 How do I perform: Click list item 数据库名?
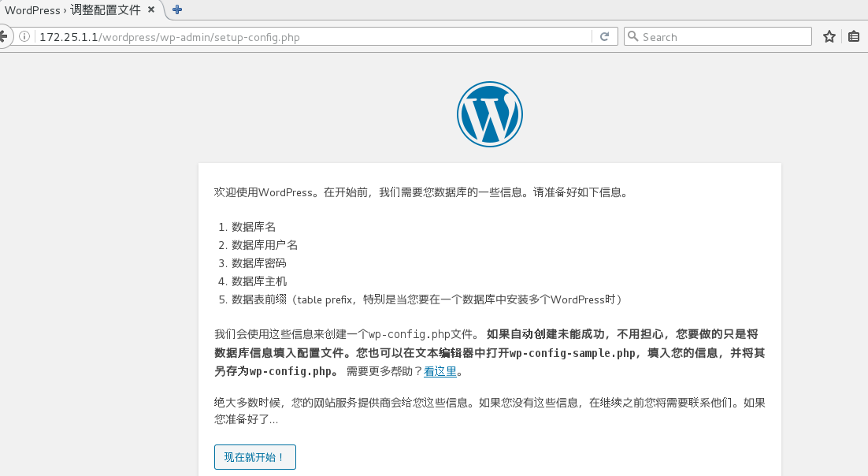[254, 227]
